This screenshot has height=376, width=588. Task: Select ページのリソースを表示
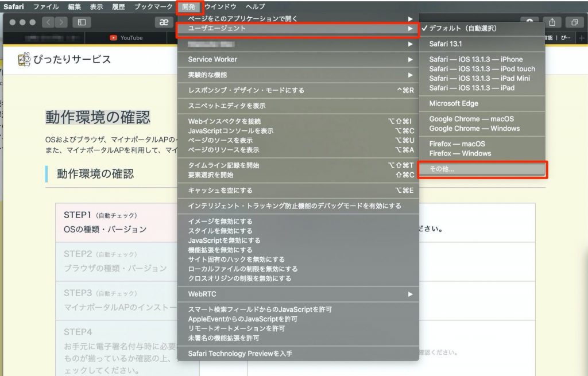click(298, 150)
